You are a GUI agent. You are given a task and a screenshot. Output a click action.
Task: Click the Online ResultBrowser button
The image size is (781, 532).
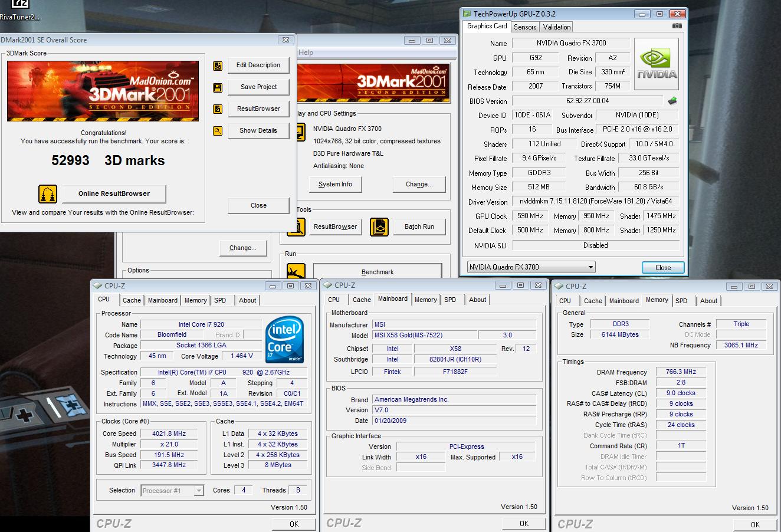tap(114, 193)
